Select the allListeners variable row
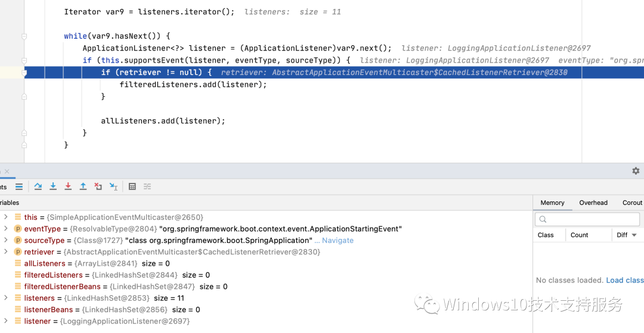The image size is (644, 333). (x=266, y=263)
